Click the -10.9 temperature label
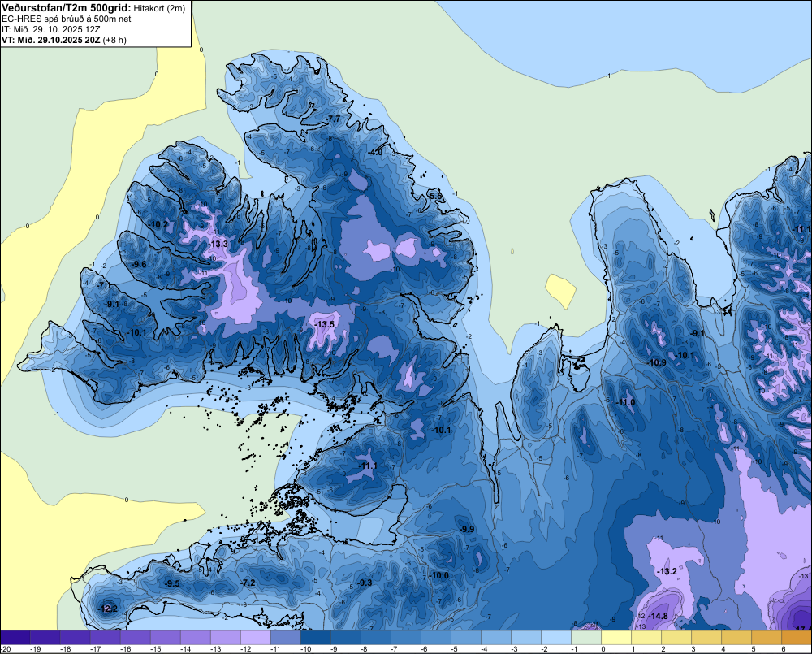812x654 pixels. point(657,362)
